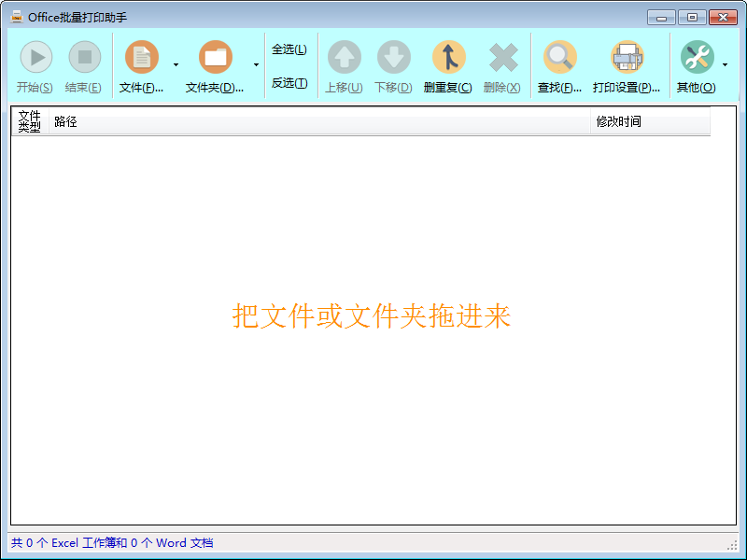
Task: Expand the Other (其他) dropdown arrow
Action: pos(725,65)
